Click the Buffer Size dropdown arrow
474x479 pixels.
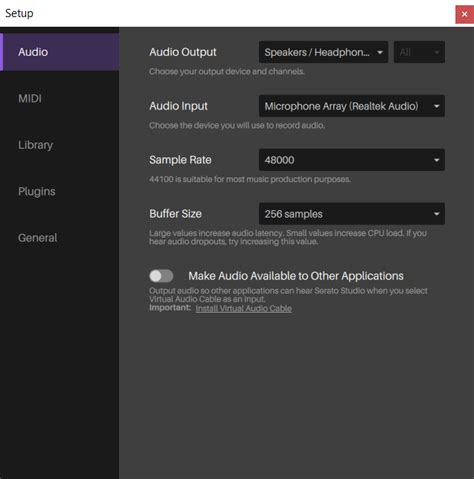coord(436,214)
